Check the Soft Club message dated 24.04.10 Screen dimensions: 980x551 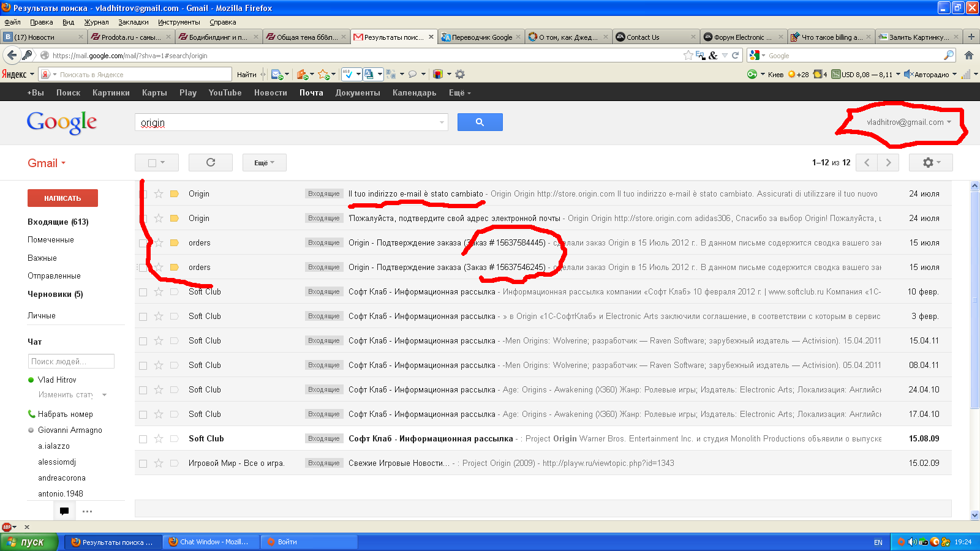click(143, 390)
